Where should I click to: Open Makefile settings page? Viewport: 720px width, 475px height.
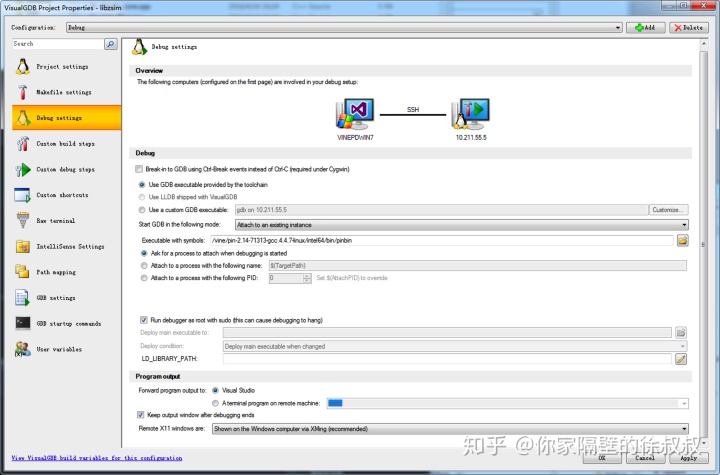(67, 92)
